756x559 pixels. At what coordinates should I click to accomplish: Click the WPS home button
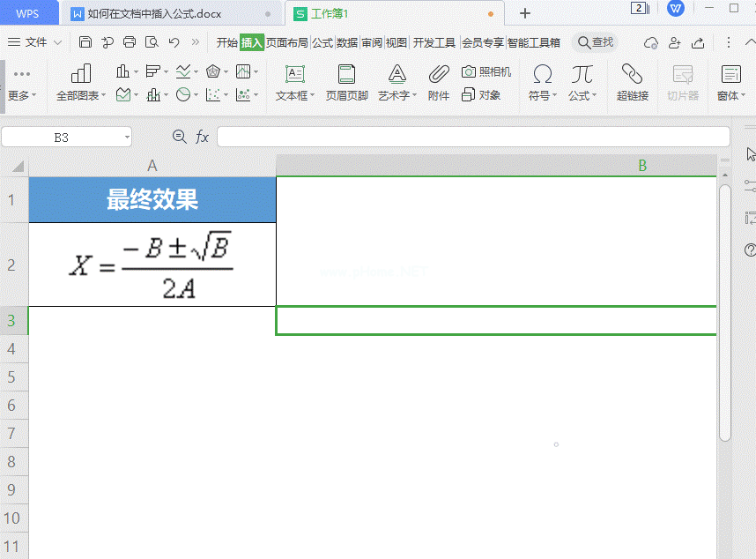(x=27, y=13)
